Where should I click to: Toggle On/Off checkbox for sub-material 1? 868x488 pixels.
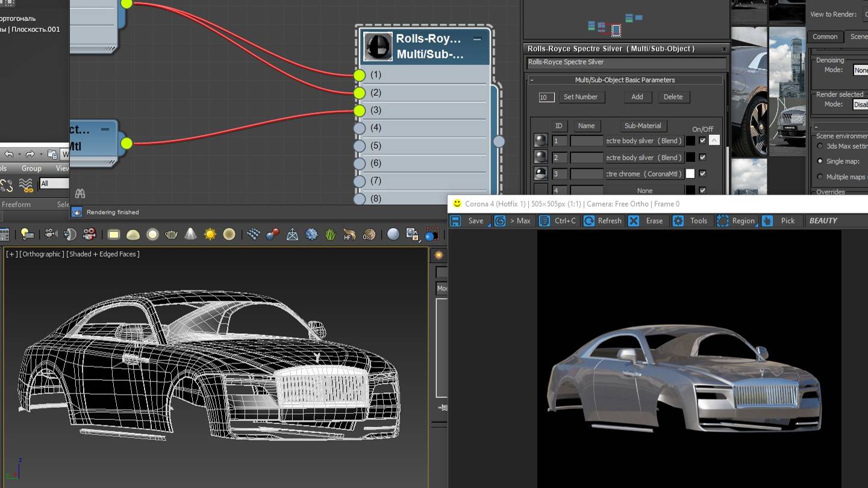pos(702,140)
